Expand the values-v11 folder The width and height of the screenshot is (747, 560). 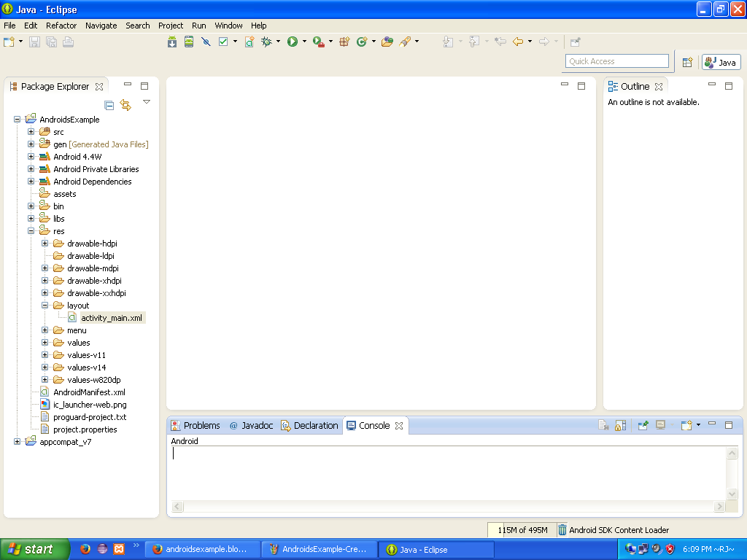[44, 355]
